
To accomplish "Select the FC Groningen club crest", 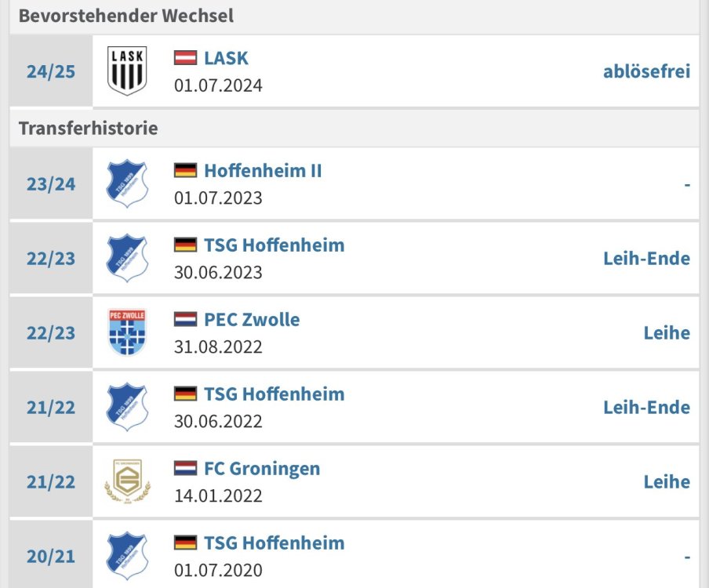I will [x=127, y=481].
